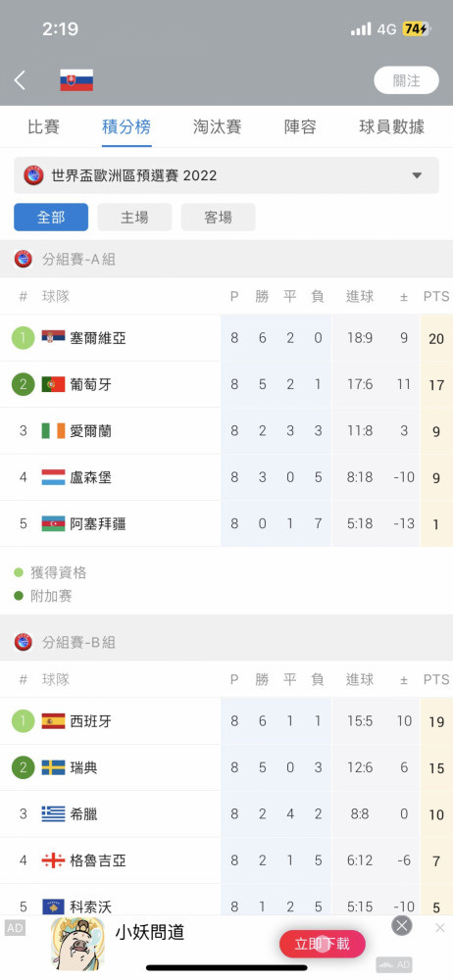The height and width of the screenshot is (980, 453).
Task: Select the 主場 filter
Action: [134, 217]
